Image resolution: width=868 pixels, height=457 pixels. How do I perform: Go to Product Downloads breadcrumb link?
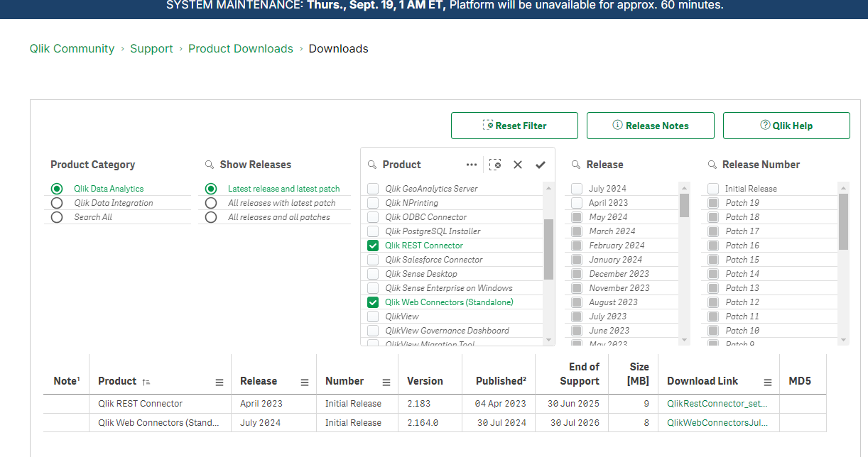tap(241, 49)
